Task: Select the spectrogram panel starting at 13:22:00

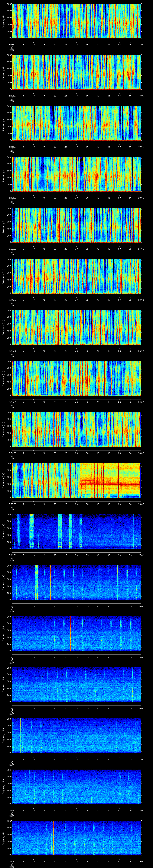Action: 77,327
